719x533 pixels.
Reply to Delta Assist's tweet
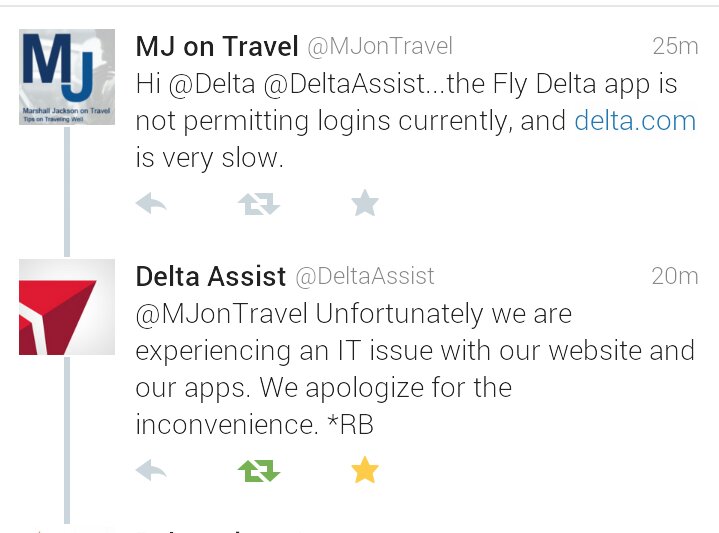click(x=151, y=470)
